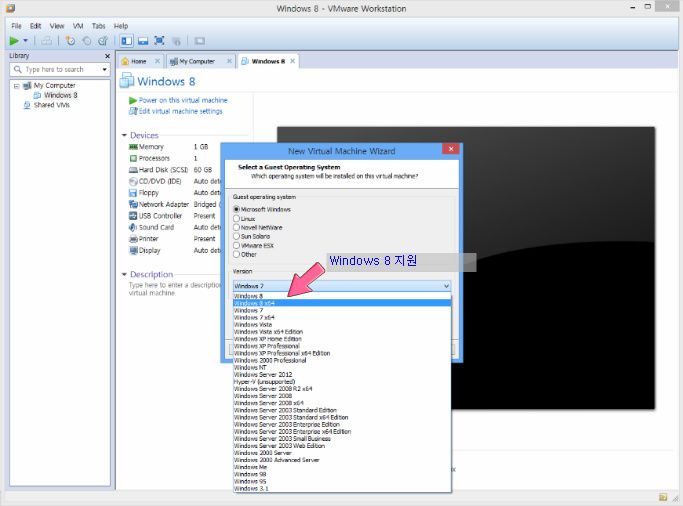Click the green Power On toolbar icon

pos(14,41)
